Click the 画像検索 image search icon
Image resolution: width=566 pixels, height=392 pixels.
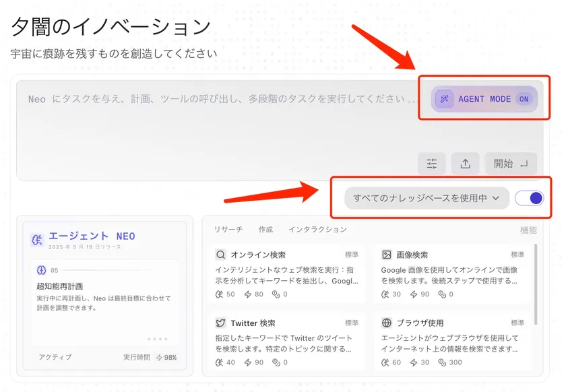386,255
